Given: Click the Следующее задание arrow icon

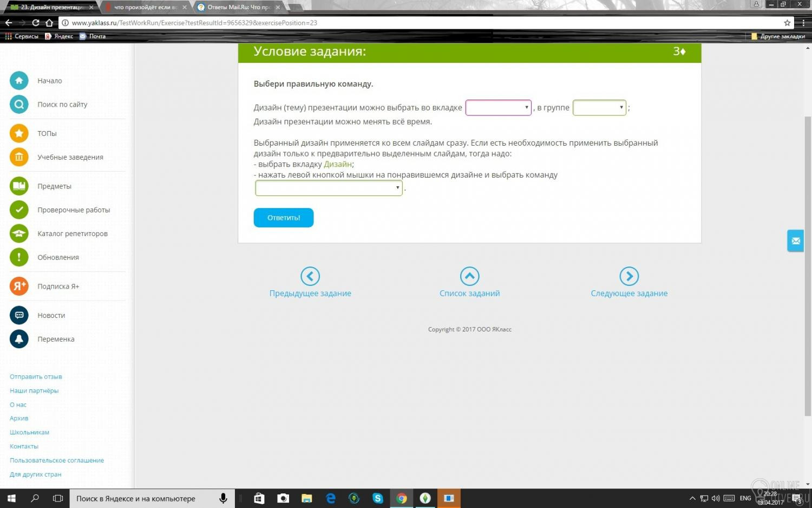Looking at the screenshot, I should point(629,276).
